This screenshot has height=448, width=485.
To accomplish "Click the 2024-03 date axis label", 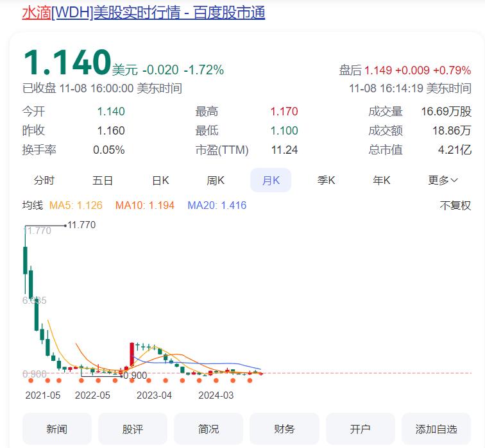I will (216, 395).
